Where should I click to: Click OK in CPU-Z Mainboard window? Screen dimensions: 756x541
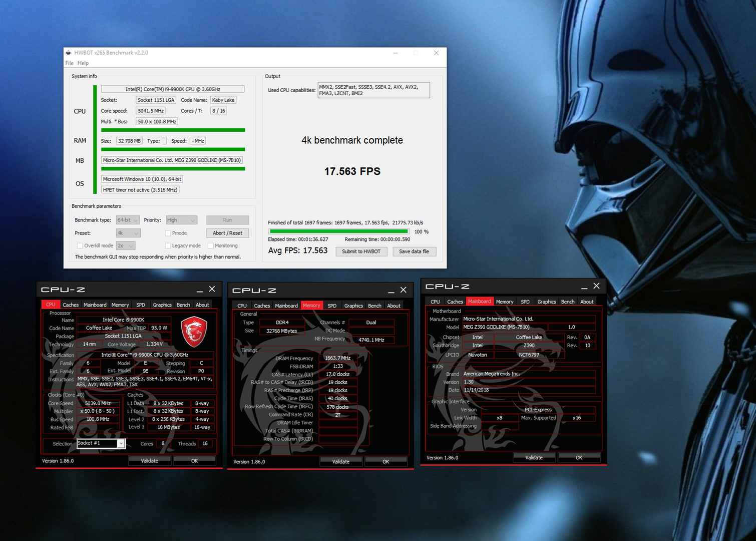[x=579, y=458]
